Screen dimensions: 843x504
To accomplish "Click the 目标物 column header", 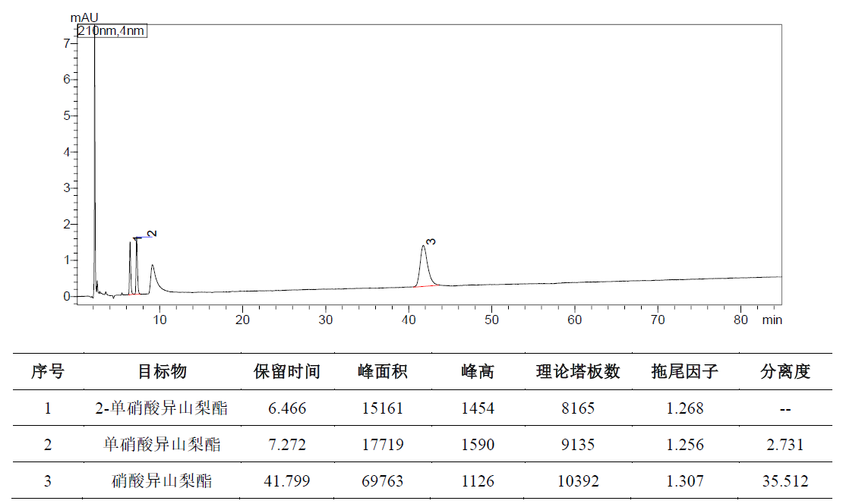I will pos(162,371).
